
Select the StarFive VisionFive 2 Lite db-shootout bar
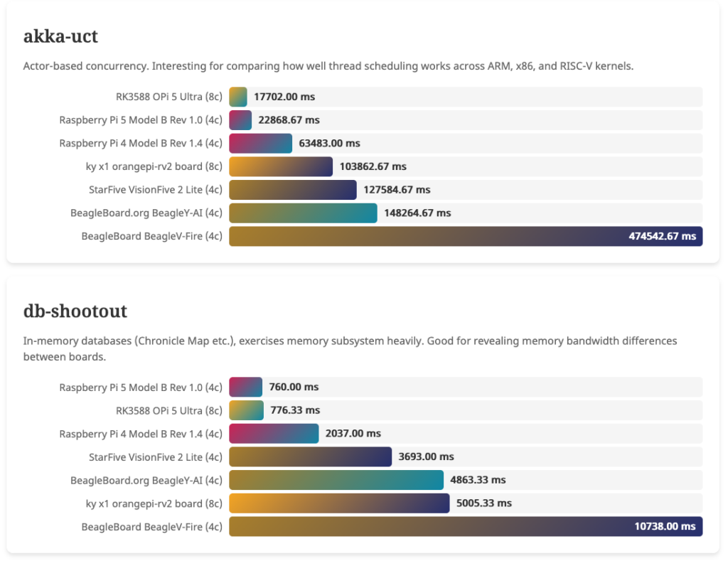click(310, 456)
